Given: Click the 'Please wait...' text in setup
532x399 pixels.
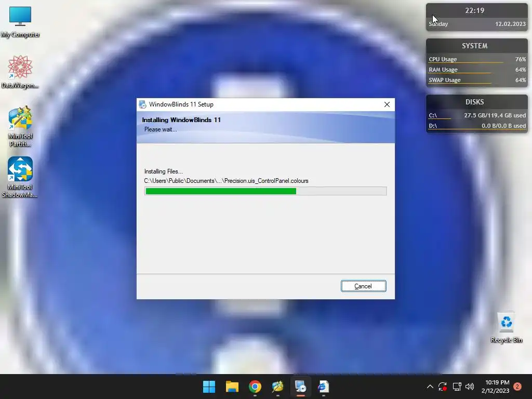Looking at the screenshot, I should click(161, 129).
